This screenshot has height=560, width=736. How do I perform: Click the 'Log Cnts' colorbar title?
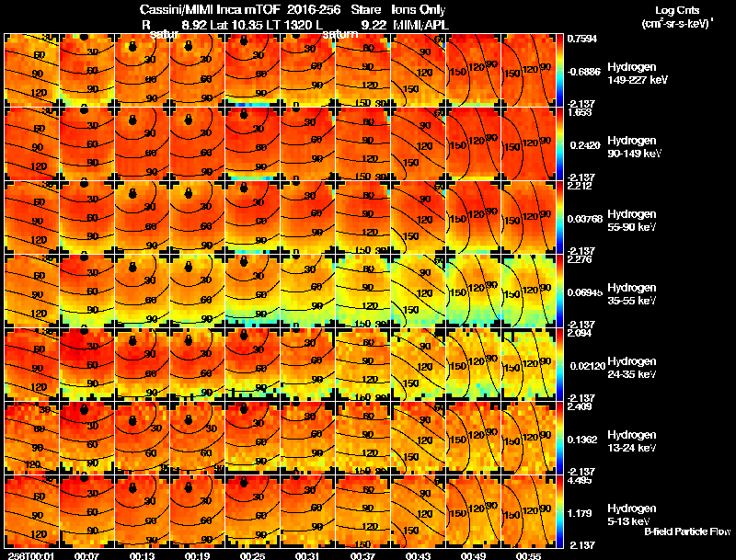(677, 10)
